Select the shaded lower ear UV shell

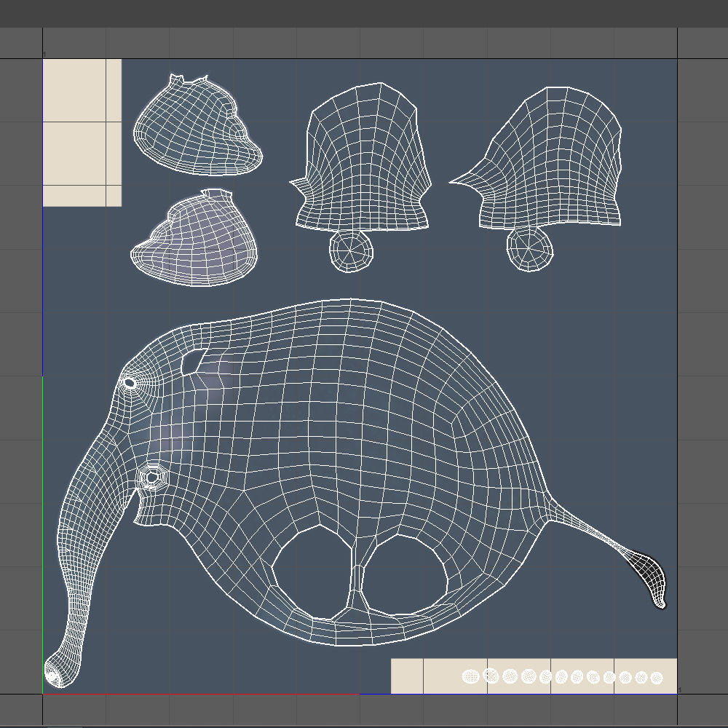point(194,237)
